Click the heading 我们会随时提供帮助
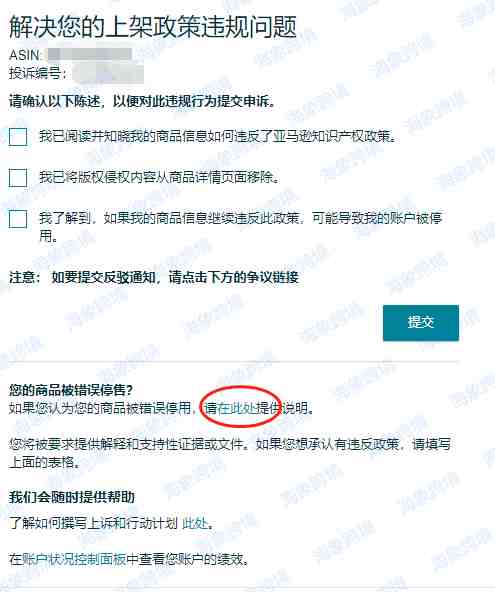The image size is (495, 592). (x=72, y=497)
